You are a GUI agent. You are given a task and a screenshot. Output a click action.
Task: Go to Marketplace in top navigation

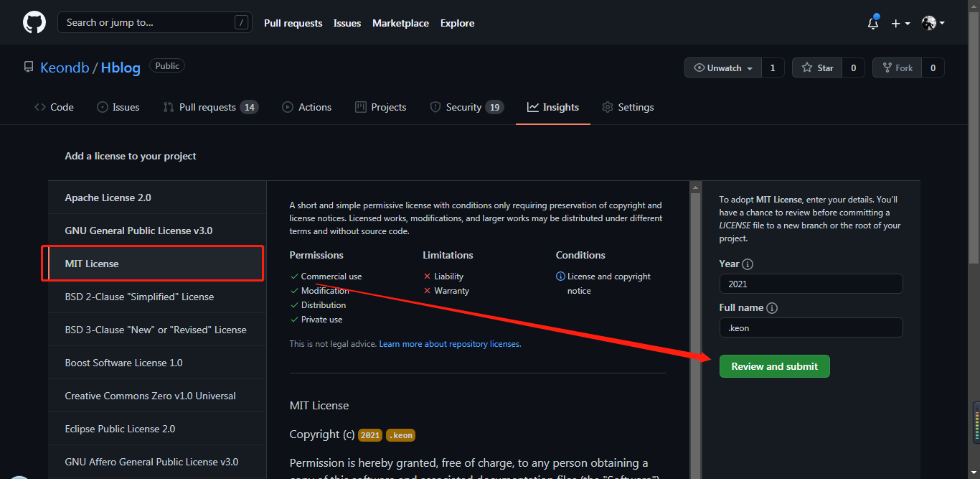(x=400, y=23)
